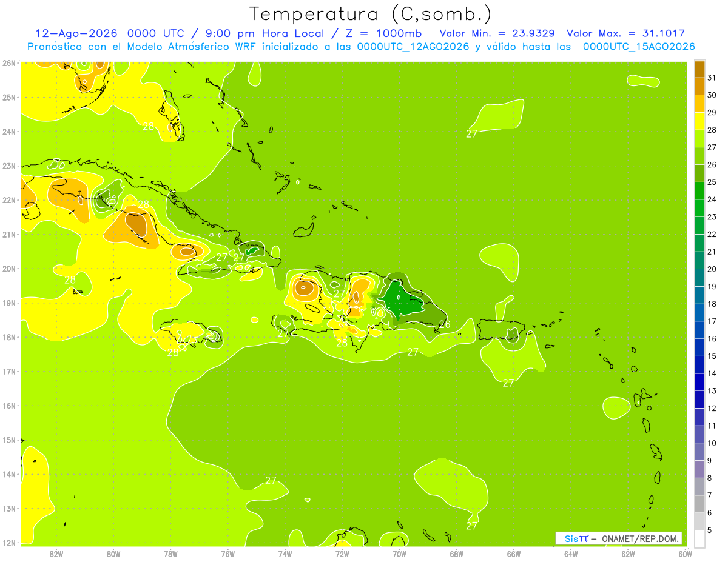Click the 20N latitude axis label
Screen dimensions: 728x562
(8, 269)
